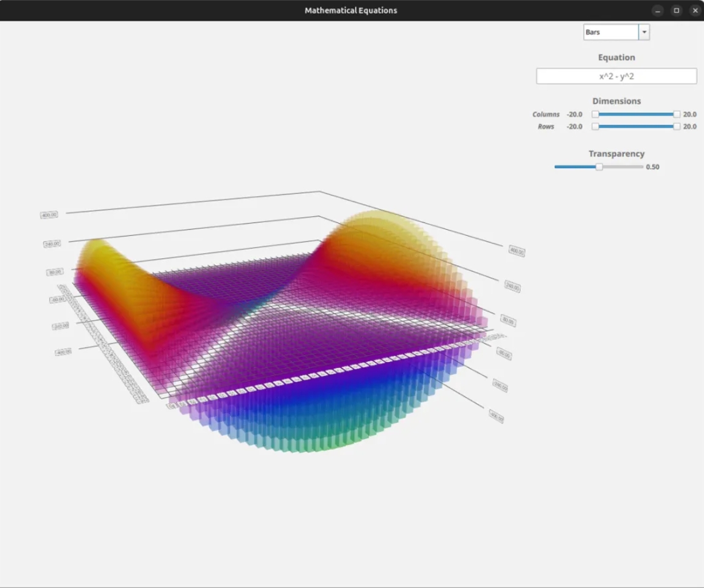Click the right-side -400.00 axis label

pos(496,417)
